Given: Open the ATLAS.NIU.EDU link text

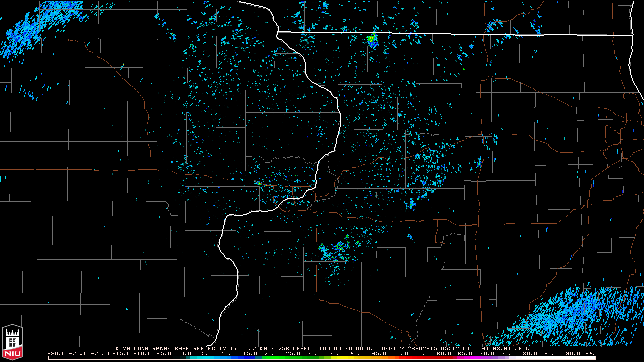Looking at the screenshot, I should (x=505, y=348).
